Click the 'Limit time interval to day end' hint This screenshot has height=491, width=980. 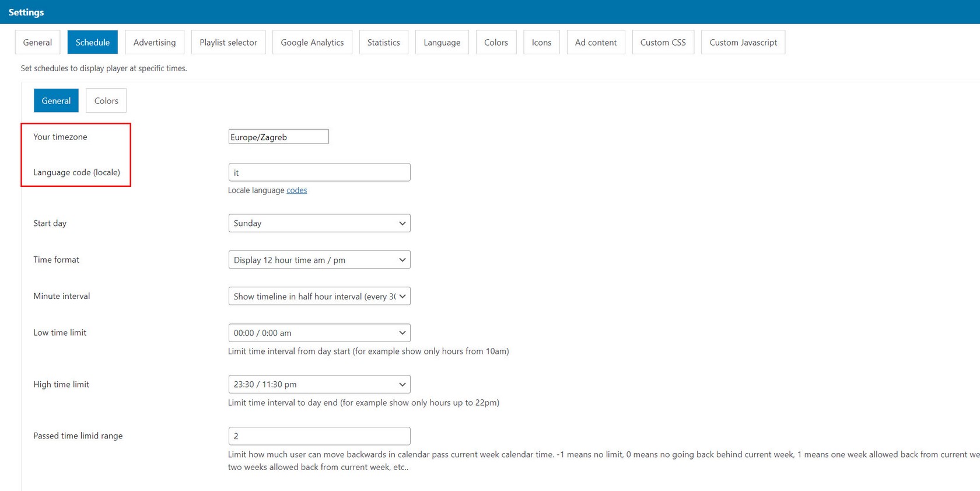[x=363, y=403]
